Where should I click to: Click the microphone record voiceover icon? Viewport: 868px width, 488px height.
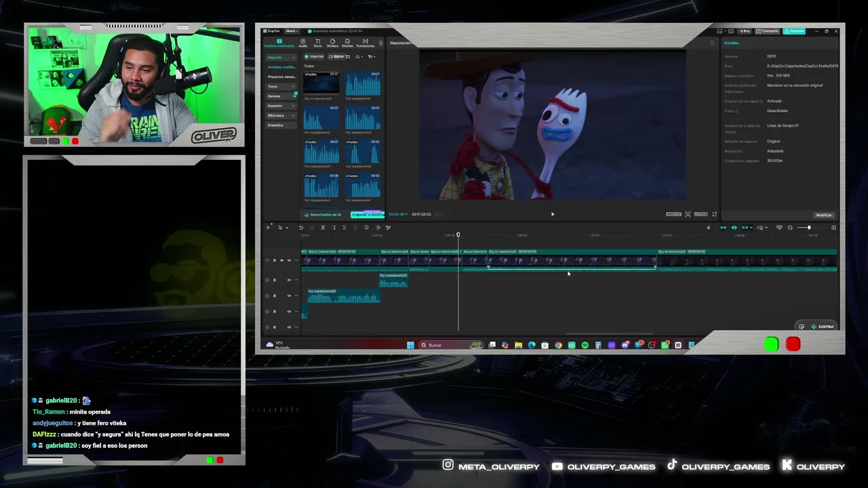click(x=709, y=228)
